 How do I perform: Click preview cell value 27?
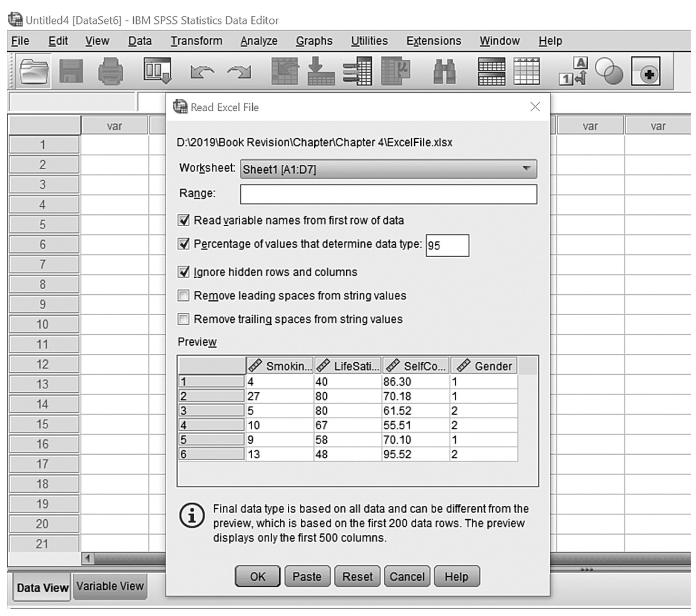point(280,396)
